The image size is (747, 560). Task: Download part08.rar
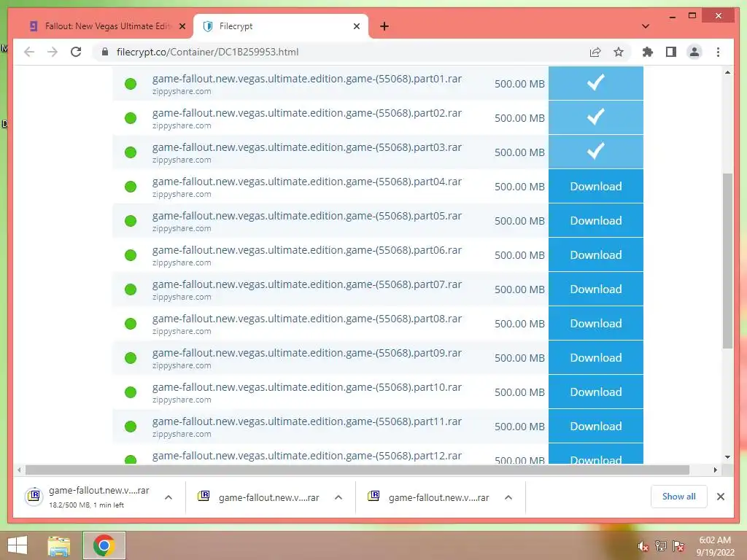coord(595,323)
